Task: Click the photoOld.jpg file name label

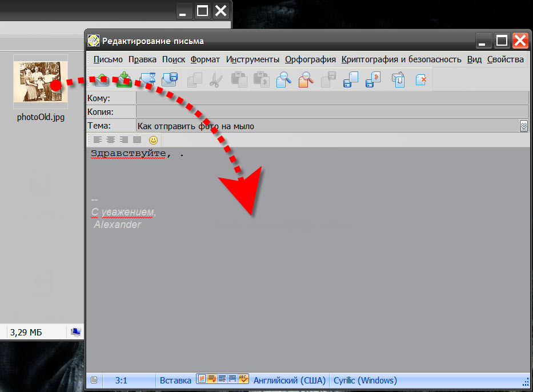Action: 41,117
